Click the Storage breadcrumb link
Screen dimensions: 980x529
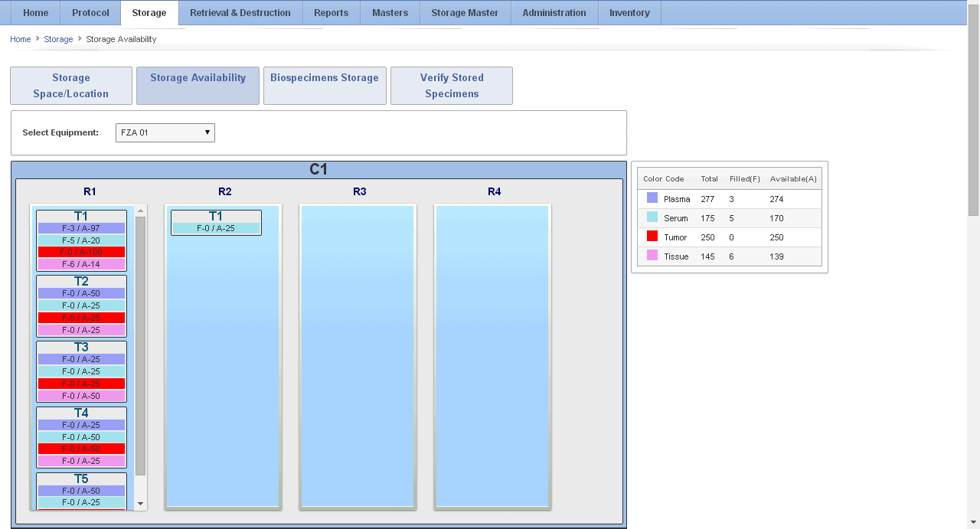tap(58, 39)
